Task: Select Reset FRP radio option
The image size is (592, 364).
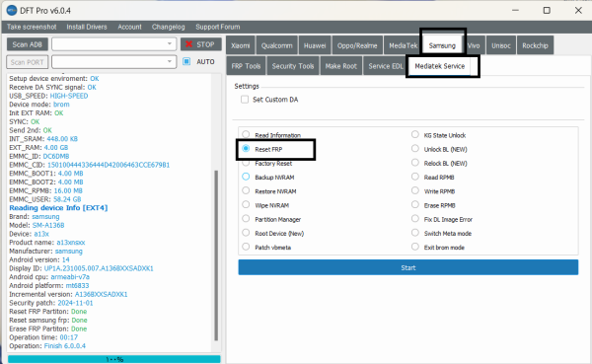Action: coord(246,148)
